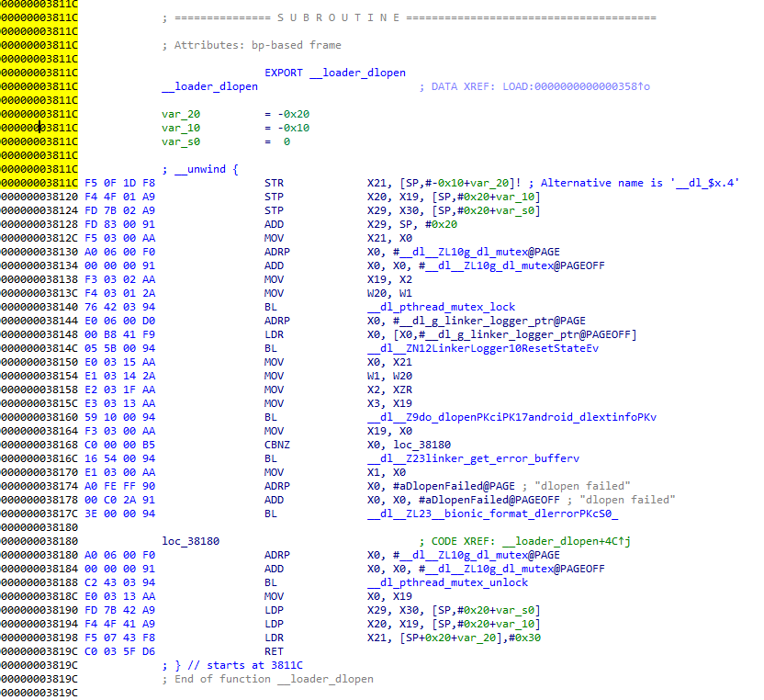This screenshot has height=700, width=764.
Task: Follow CODE XREF __loader_dlopen+4C reference
Action: point(567,541)
